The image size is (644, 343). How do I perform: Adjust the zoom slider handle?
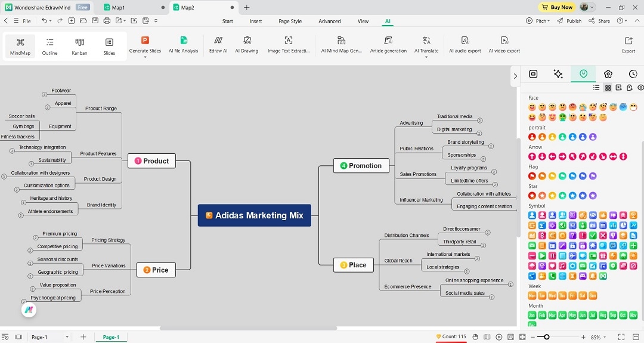tap(546, 337)
